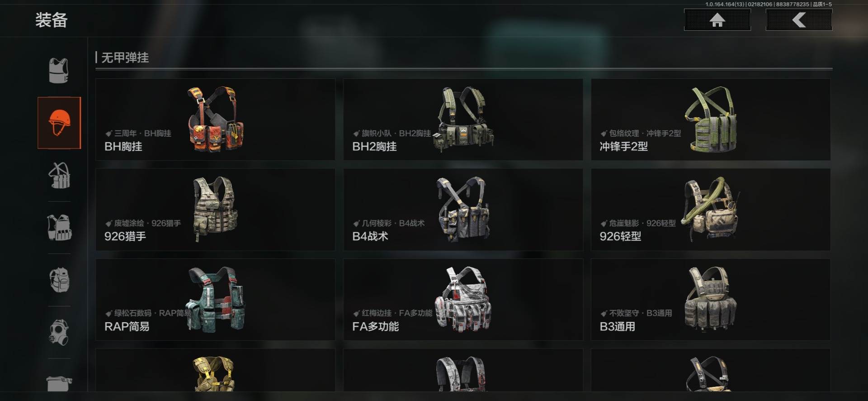This screenshot has height=401, width=868.
Task: Select the orange helmet category icon
Action: click(x=59, y=123)
